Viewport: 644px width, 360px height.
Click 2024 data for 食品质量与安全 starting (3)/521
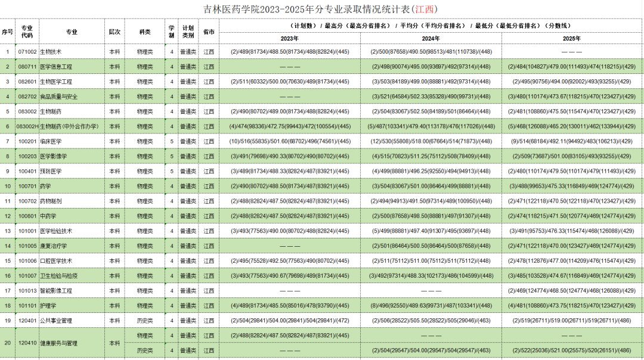pos(431,97)
